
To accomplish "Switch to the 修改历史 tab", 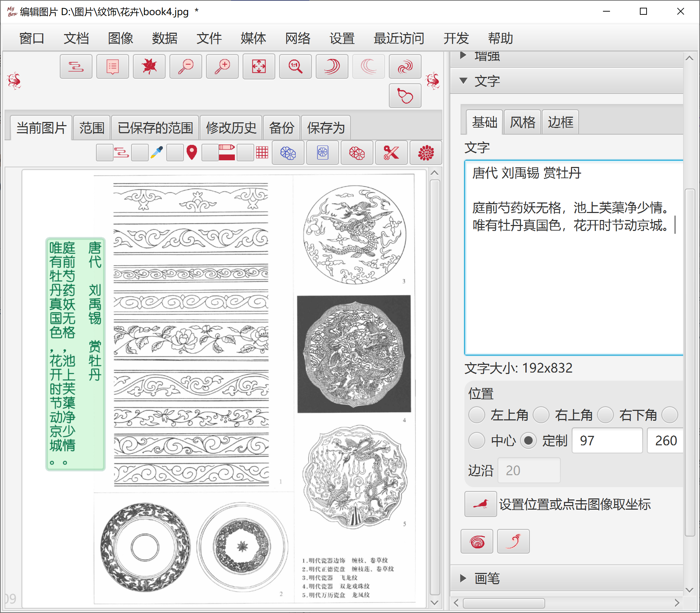I will coord(231,128).
